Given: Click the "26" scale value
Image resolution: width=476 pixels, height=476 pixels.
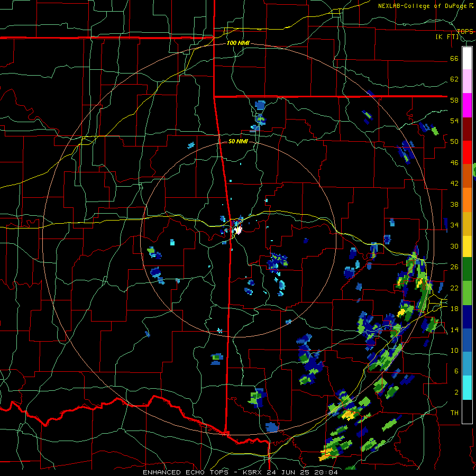Looking at the screenshot, I should [x=454, y=267].
